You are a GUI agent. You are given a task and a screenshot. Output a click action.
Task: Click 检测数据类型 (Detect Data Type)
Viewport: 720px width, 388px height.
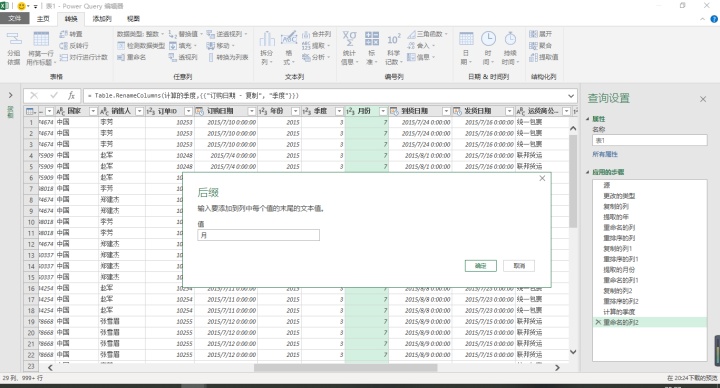[141, 46]
